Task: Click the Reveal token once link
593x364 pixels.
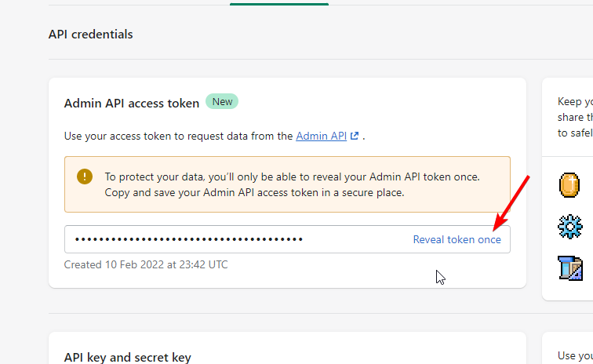Action: tap(457, 239)
